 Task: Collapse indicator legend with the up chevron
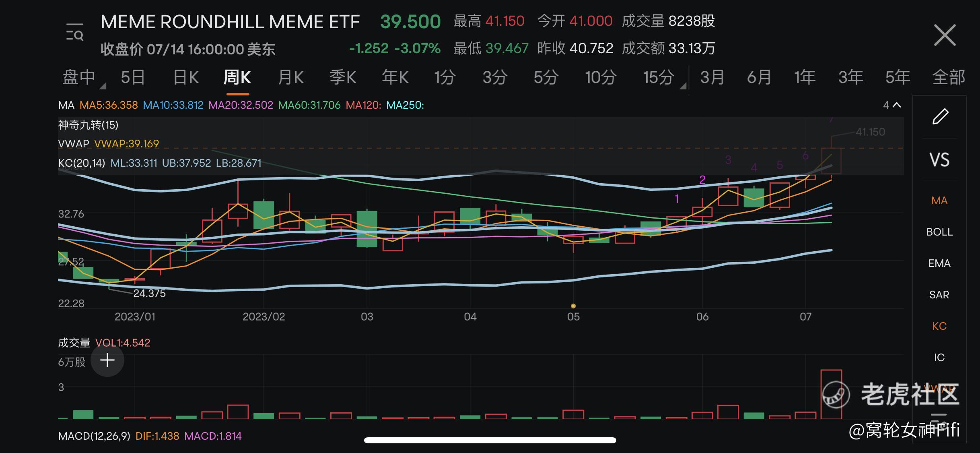pos(897,105)
